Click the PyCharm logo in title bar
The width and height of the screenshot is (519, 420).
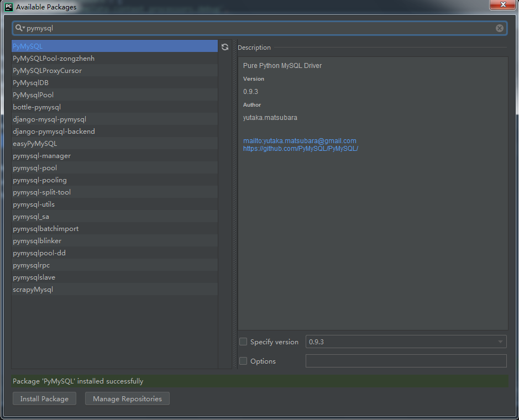(x=9, y=7)
